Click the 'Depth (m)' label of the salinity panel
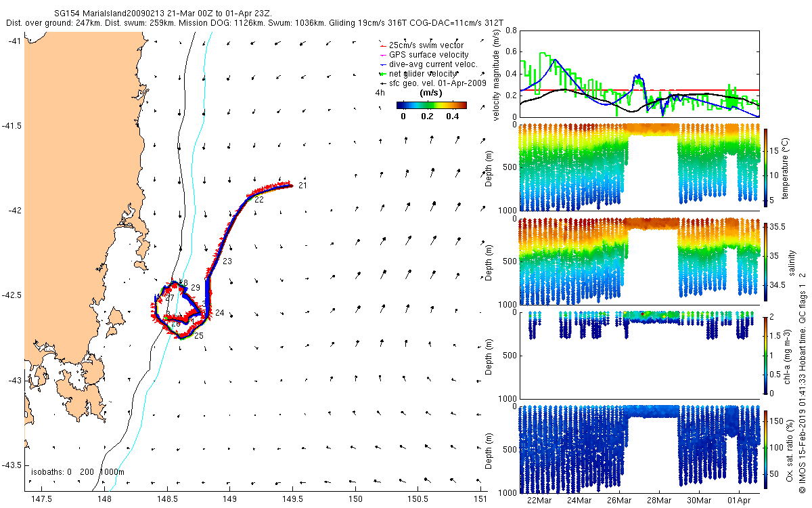Image resolution: width=812 pixels, height=508 pixels. [x=489, y=261]
